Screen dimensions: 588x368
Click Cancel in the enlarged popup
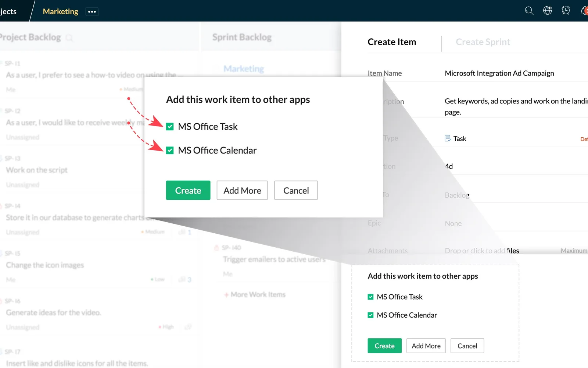[x=296, y=190]
